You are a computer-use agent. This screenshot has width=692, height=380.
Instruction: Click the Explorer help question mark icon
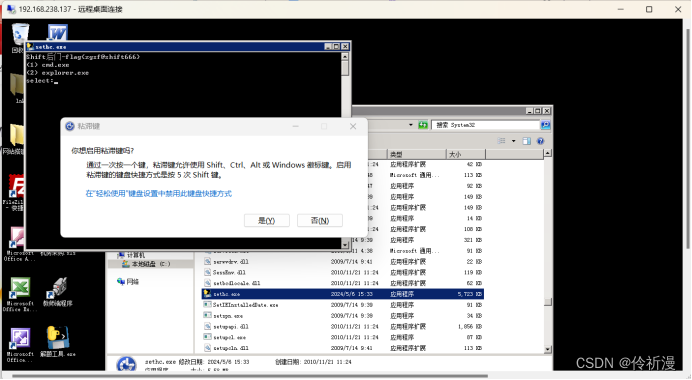click(540, 141)
